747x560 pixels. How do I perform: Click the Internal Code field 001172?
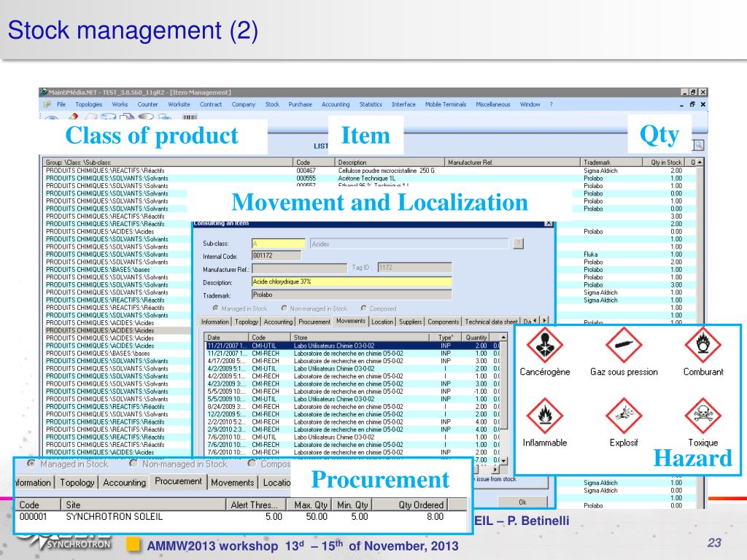click(276, 256)
